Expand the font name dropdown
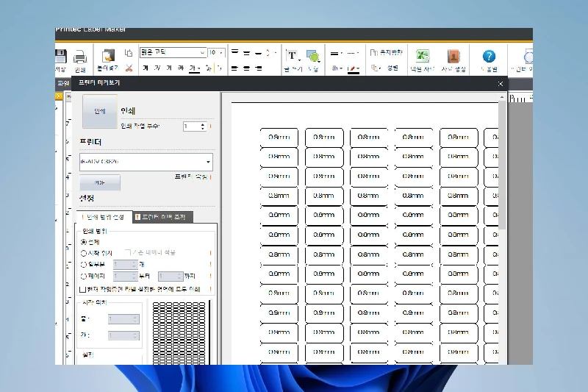Viewport: 588px width, 392px height. (x=202, y=53)
